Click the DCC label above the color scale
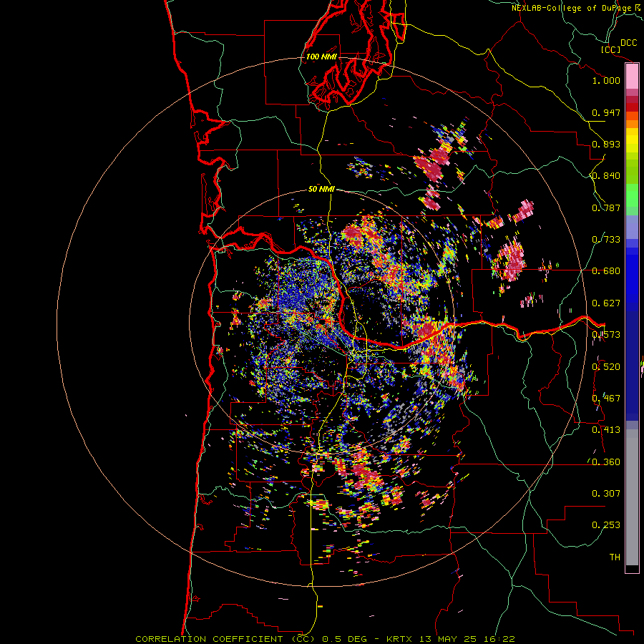This screenshot has width=644, height=644. click(x=628, y=43)
